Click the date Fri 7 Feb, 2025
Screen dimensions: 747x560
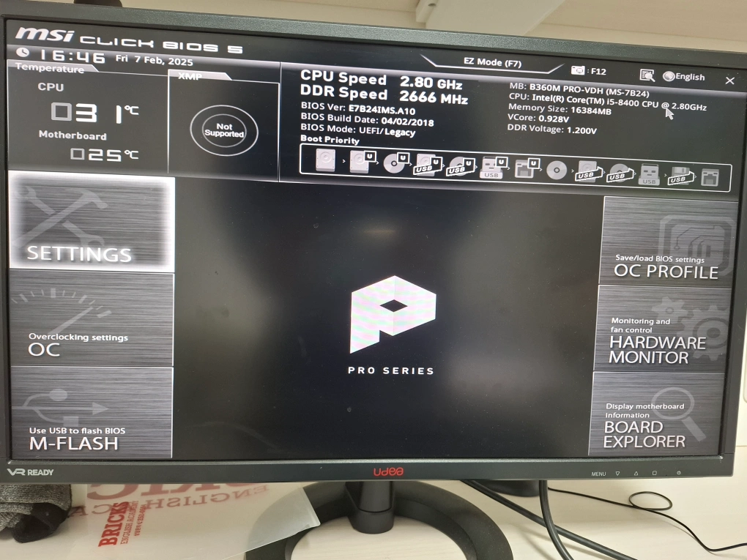155,60
